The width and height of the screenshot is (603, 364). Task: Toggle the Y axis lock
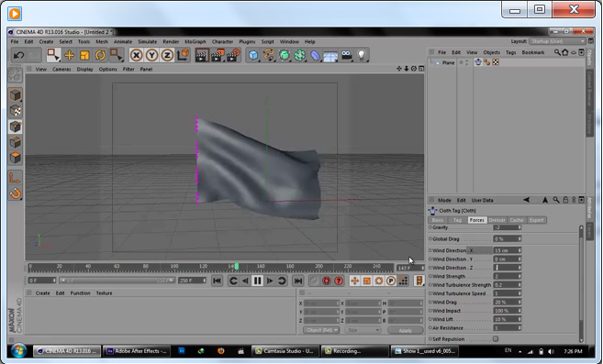click(151, 55)
